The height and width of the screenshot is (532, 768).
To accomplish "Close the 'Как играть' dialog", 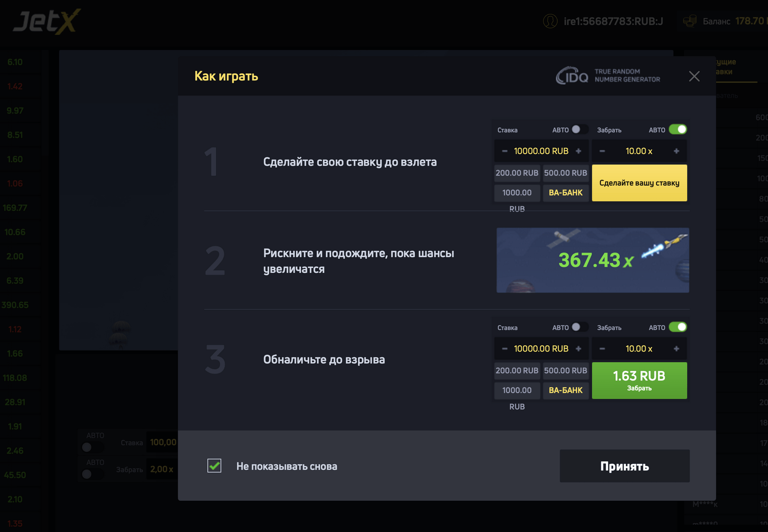I will [694, 76].
